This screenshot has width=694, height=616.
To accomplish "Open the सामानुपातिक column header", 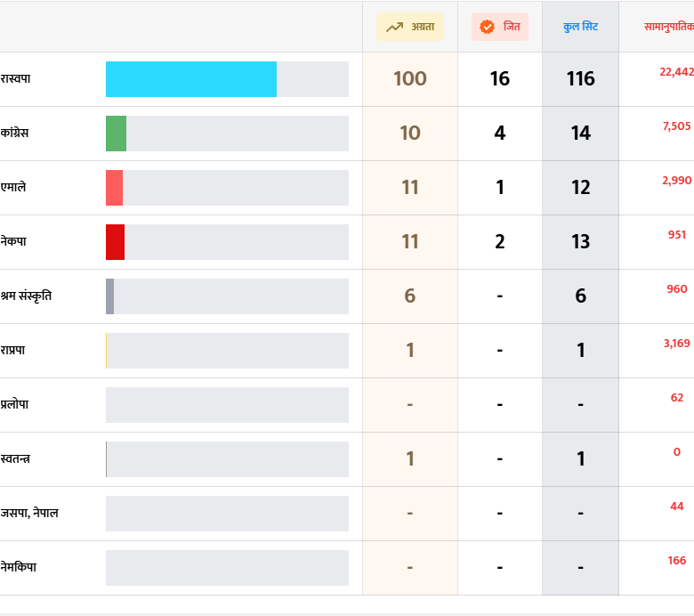I will coord(668,27).
